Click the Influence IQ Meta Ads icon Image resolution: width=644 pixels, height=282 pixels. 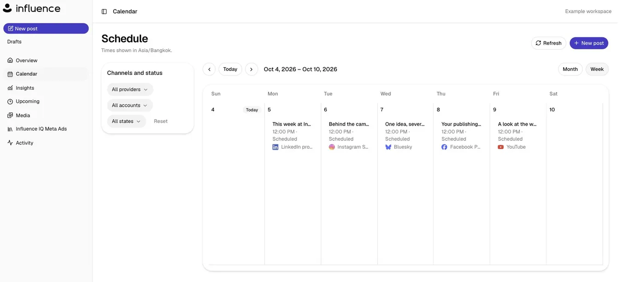[x=10, y=129]
